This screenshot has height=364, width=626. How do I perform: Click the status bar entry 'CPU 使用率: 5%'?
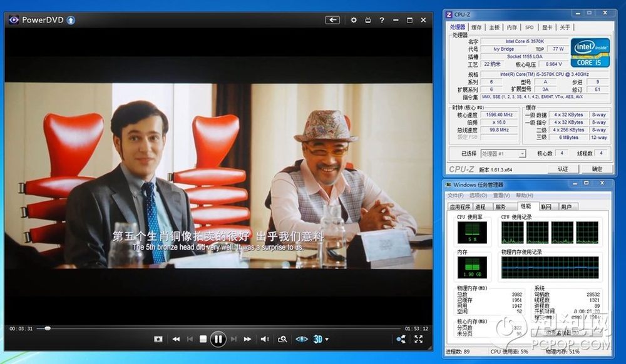point(509,351)
